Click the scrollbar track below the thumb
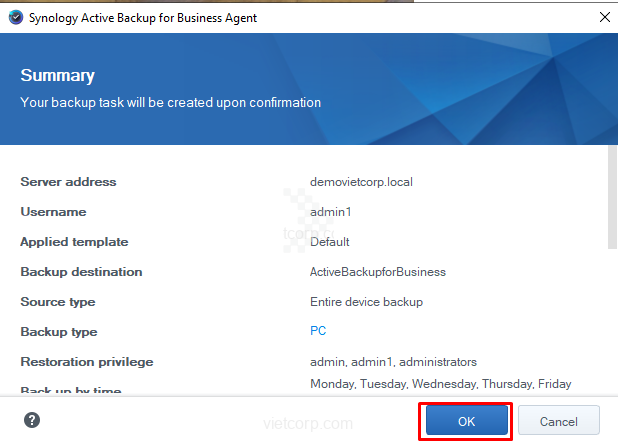This screenshot has width=618, height=442. tap(611, 320)
